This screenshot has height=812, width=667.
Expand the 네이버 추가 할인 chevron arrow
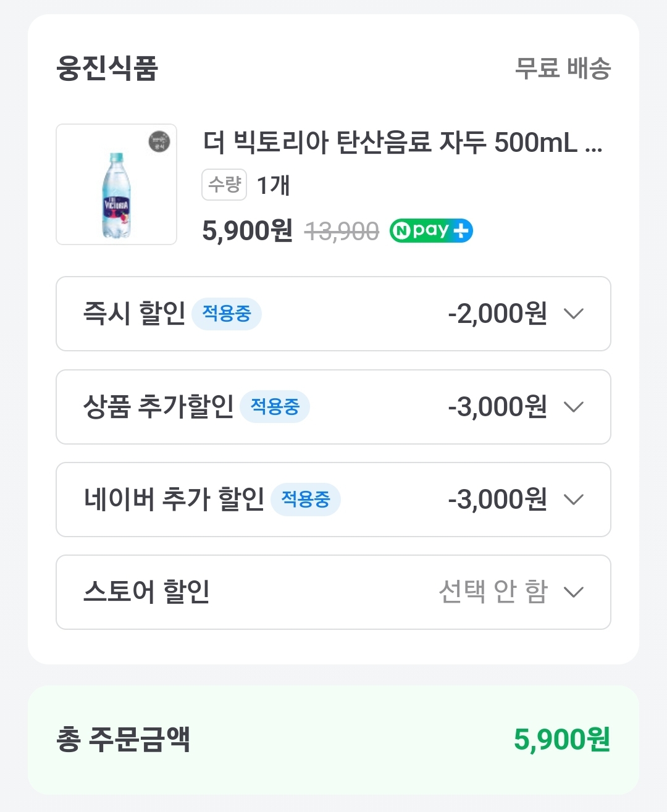[x=574, y=500]
